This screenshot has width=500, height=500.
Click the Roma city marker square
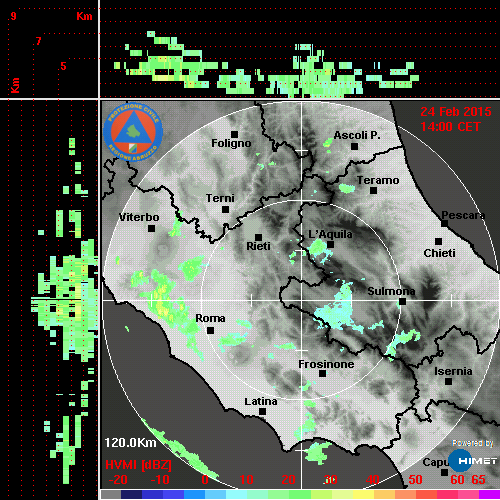[x=210, y=331]
